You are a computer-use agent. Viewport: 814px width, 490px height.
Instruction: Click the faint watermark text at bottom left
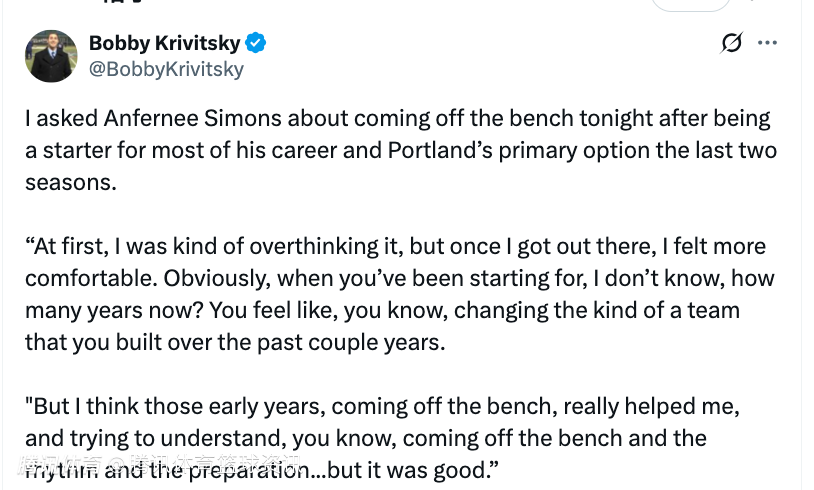coord(160,465)
